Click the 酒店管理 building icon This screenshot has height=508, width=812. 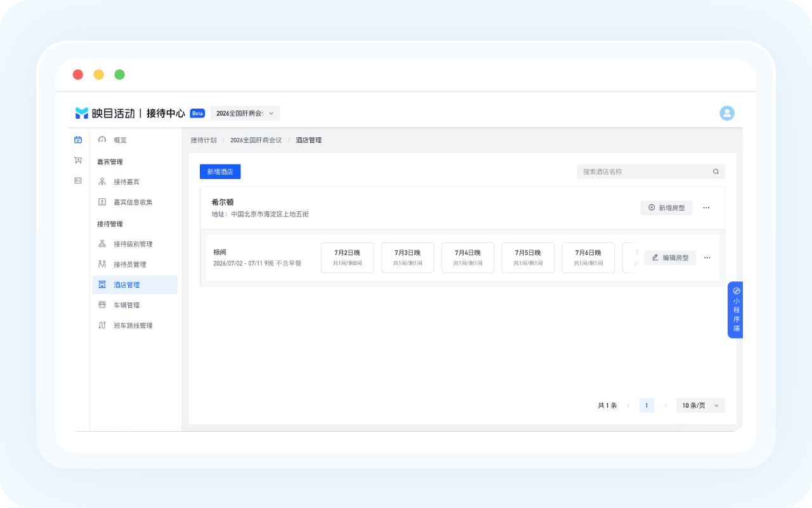pos(102,284)
